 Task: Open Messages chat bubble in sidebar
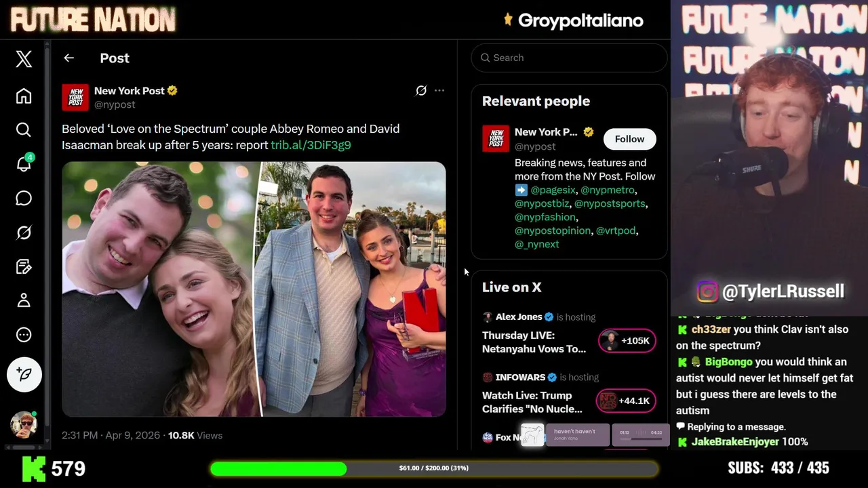click(x=24, y=198)
